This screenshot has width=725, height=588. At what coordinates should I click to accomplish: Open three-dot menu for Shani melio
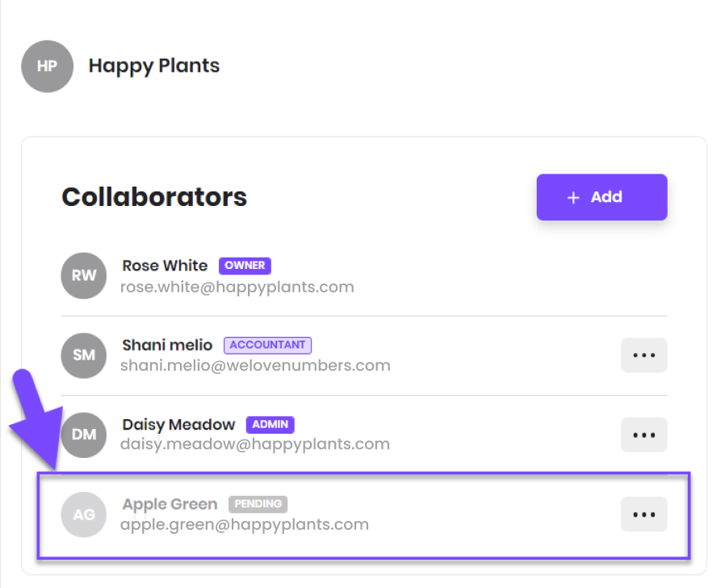pos(644,355)
